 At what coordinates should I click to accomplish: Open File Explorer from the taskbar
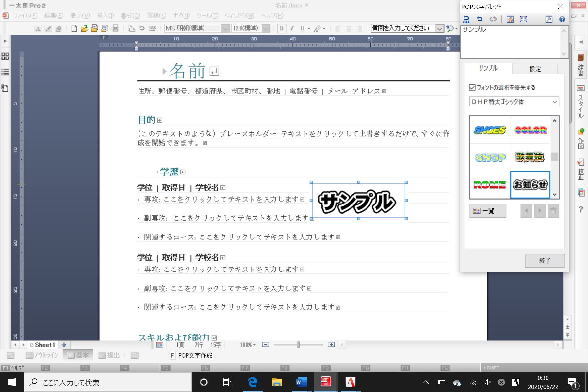277,382
